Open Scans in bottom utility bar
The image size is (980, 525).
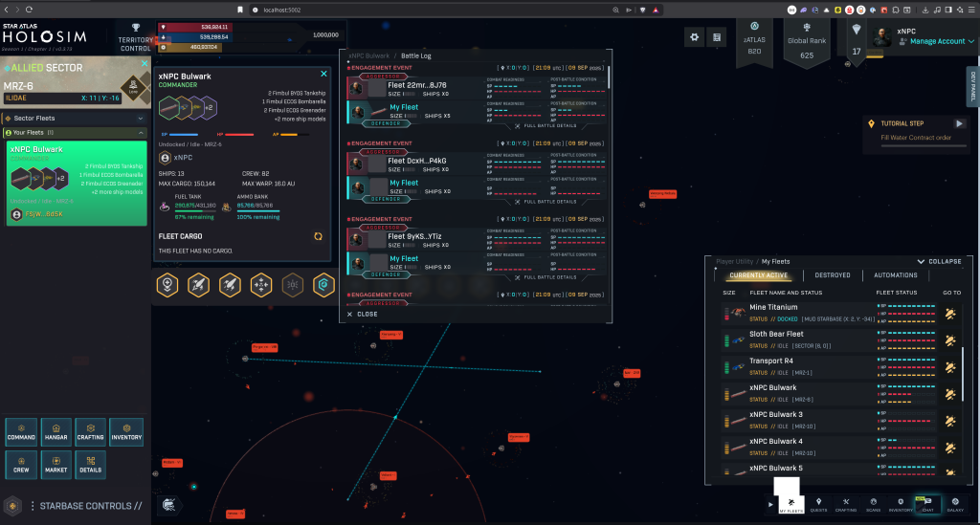click(873, 504)
